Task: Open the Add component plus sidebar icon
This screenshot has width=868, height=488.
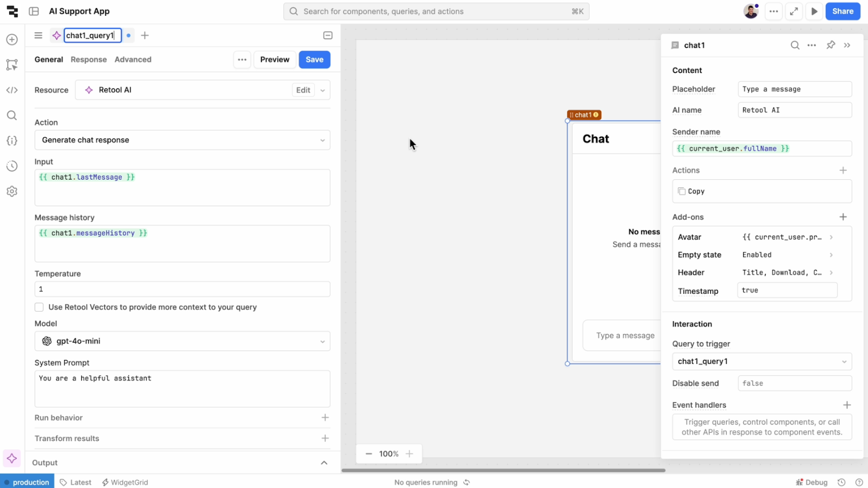Action: (x=12, y=40)
